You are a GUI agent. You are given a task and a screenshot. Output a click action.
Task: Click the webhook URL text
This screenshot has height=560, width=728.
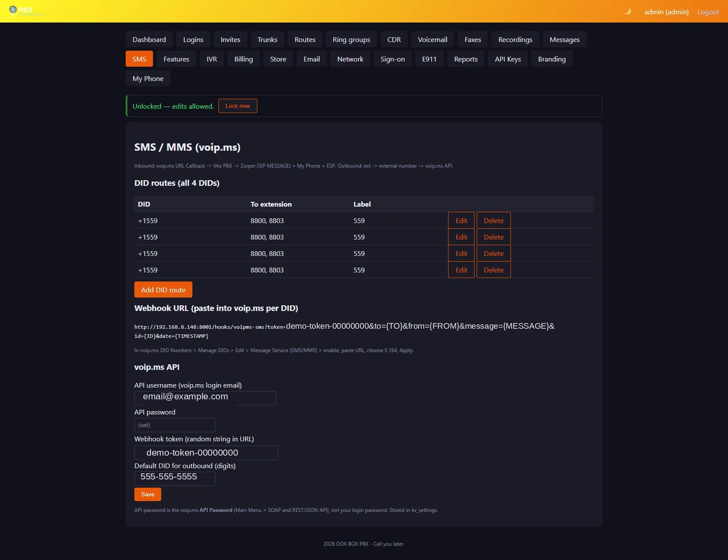[x=344, y=330]
